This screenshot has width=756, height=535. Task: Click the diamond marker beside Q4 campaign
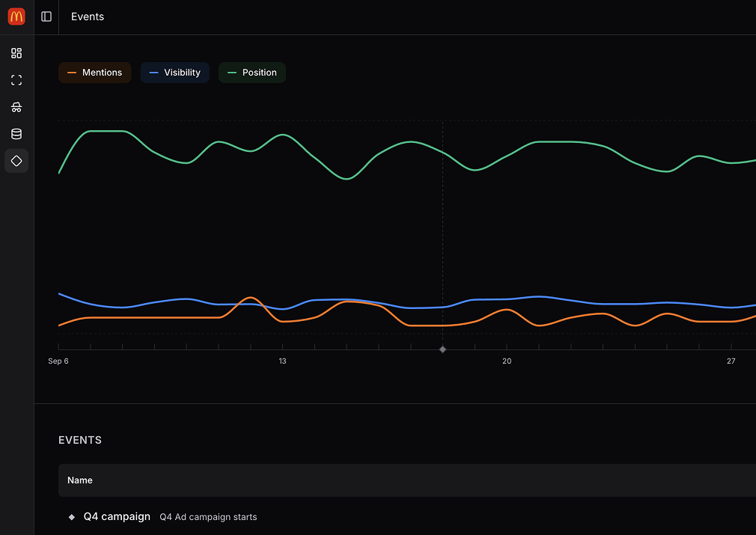point(71,516)
